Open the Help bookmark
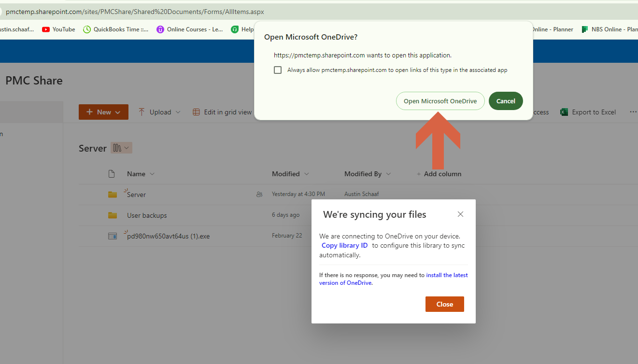Viewport: 638px width, 364px height. (x=242, y=29)
